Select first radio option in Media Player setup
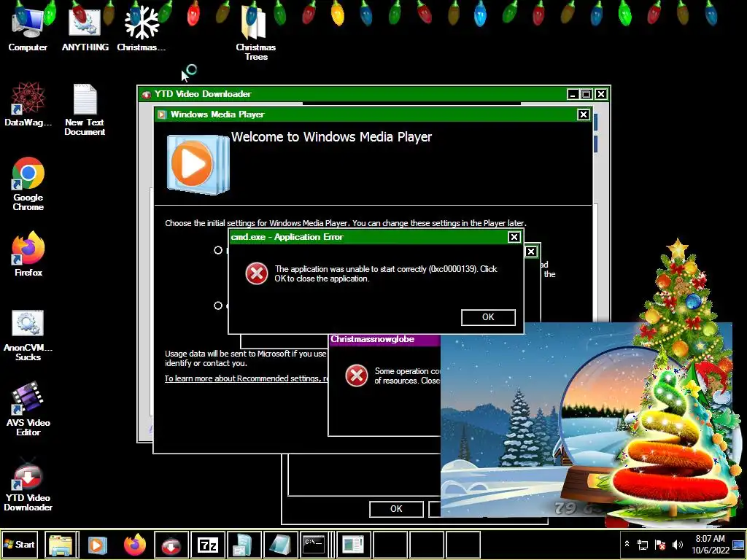 [x=218, y=250]
